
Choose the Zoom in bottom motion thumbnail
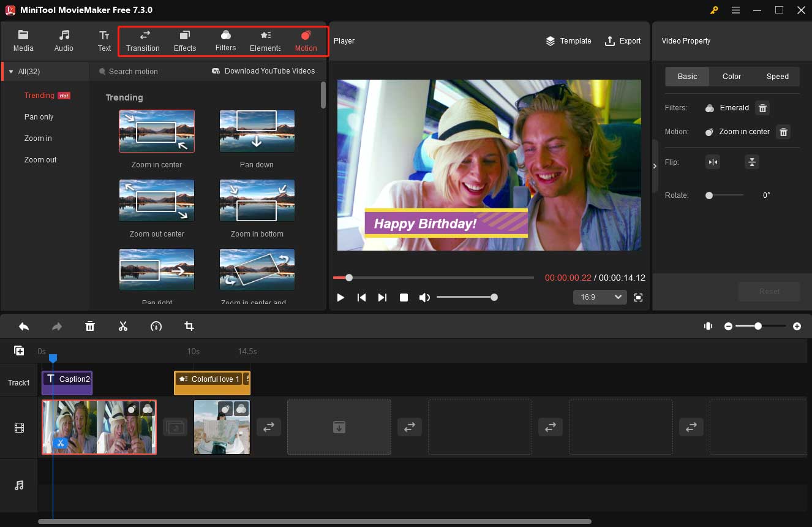257,200
